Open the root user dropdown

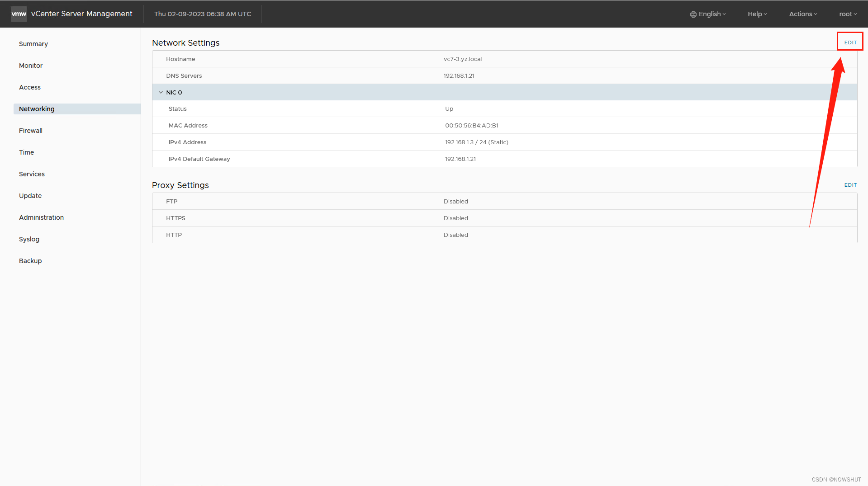(x=848, y=14)
